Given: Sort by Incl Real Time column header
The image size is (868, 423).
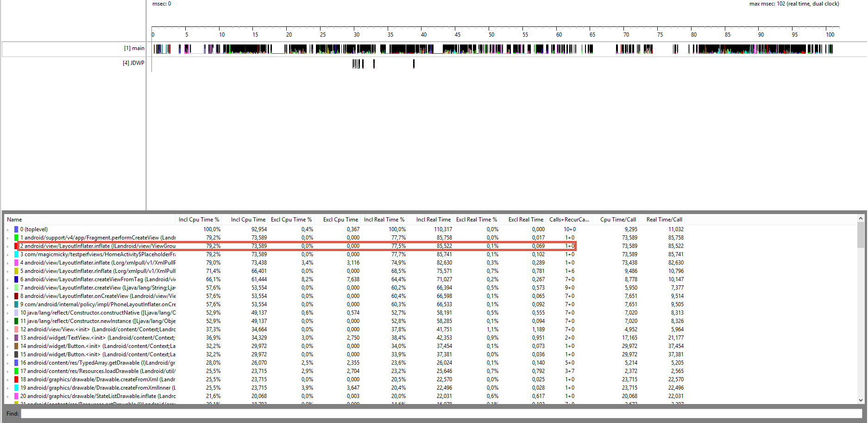Looking at the screenshot, I should (433, 220).
